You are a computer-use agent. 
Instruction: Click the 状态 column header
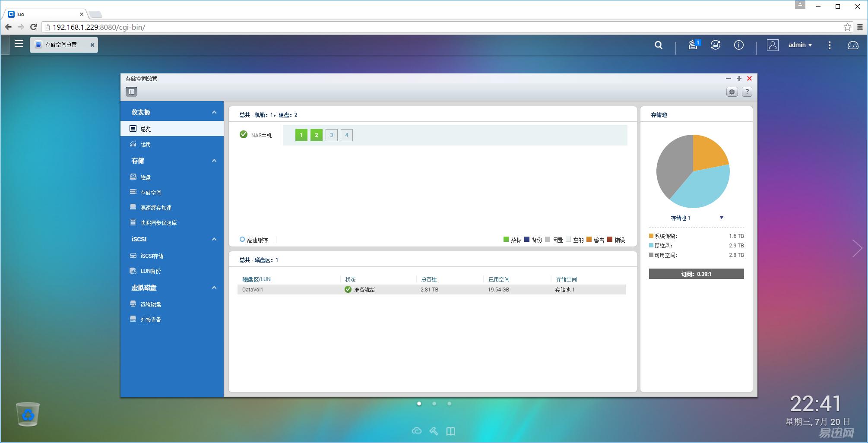click(x=350, y=279)
